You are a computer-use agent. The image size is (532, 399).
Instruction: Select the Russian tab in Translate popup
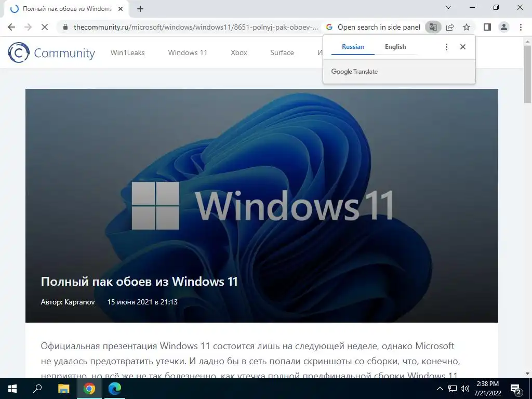[353, 47]
